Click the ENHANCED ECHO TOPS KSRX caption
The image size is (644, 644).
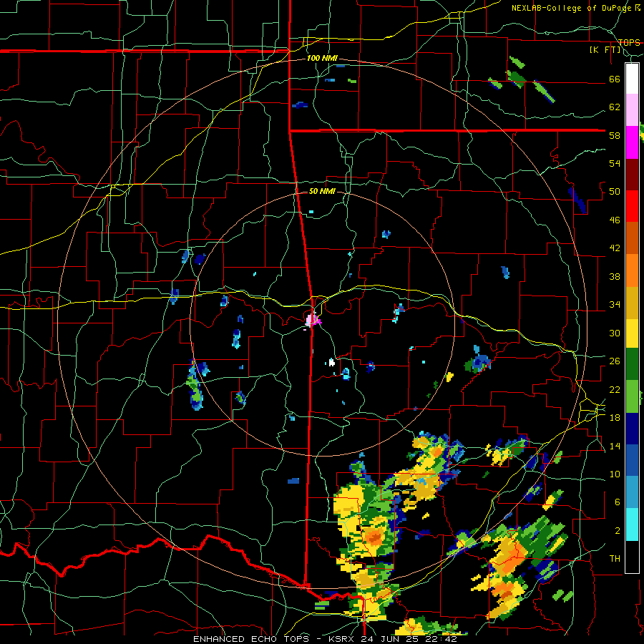[x=325, y=639]
